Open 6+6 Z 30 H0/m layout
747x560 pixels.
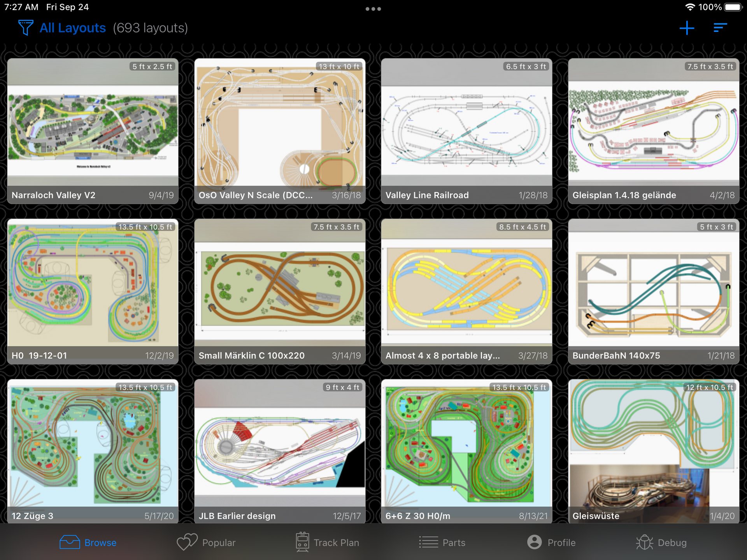point(466,451)
